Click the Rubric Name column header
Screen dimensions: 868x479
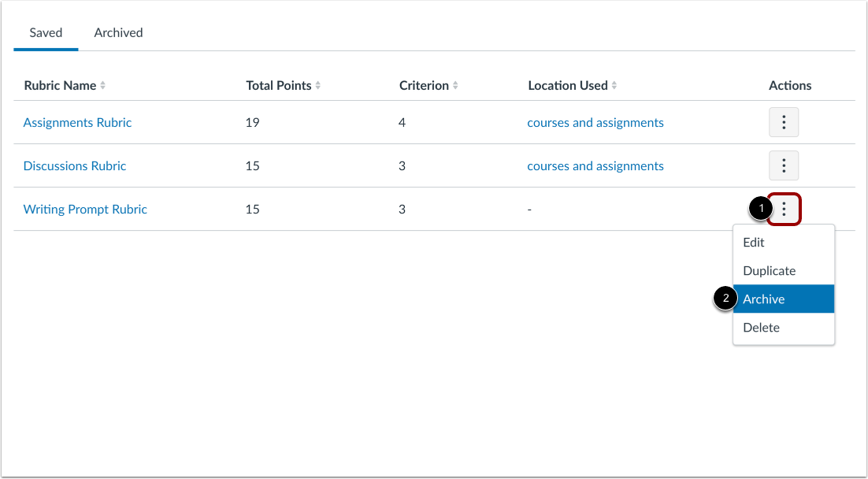[x=60, y=85]
